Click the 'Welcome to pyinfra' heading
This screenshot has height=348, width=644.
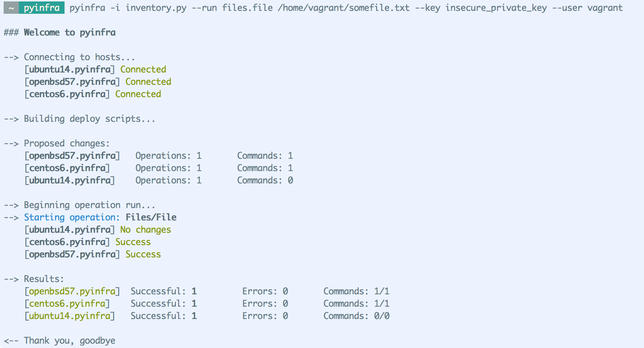[x=70, y=32]
